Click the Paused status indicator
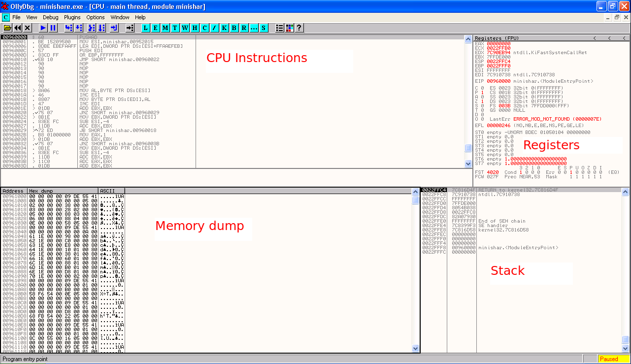This screenshot has width=631, height=364. (613, 359)
